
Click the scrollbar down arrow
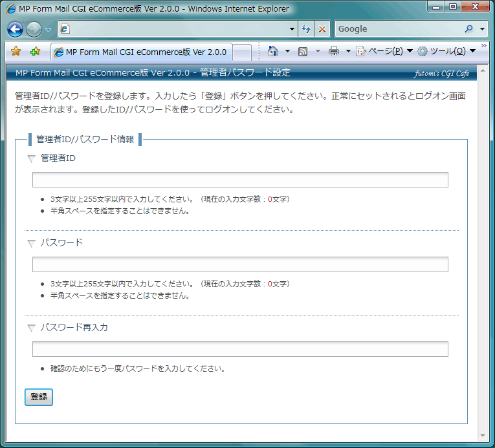click(483, 435)
